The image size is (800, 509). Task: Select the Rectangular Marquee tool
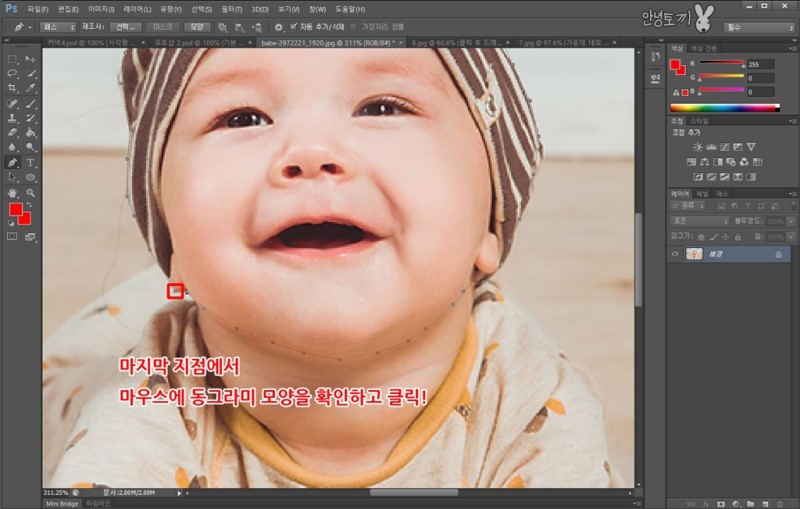point(13,59)
